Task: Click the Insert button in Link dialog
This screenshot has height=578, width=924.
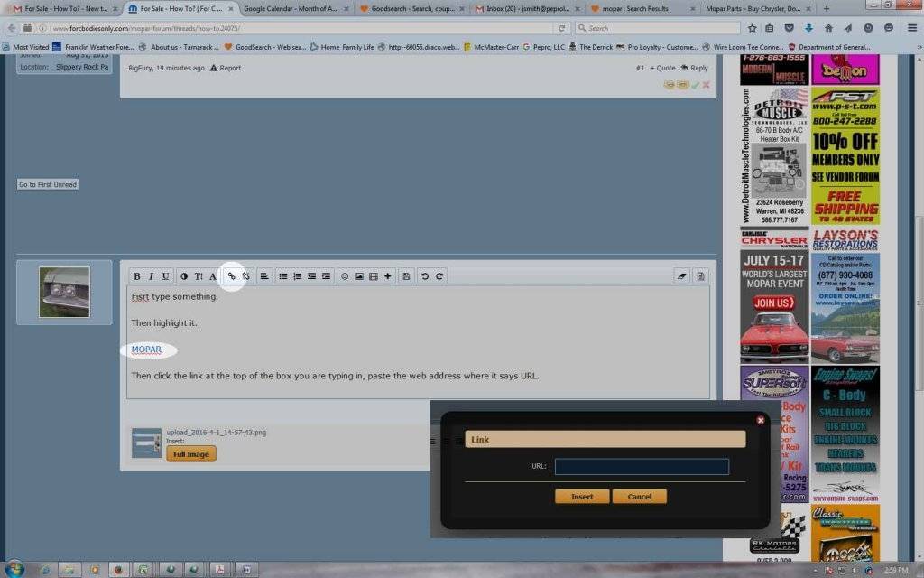Action: click(x=582, y=497)
